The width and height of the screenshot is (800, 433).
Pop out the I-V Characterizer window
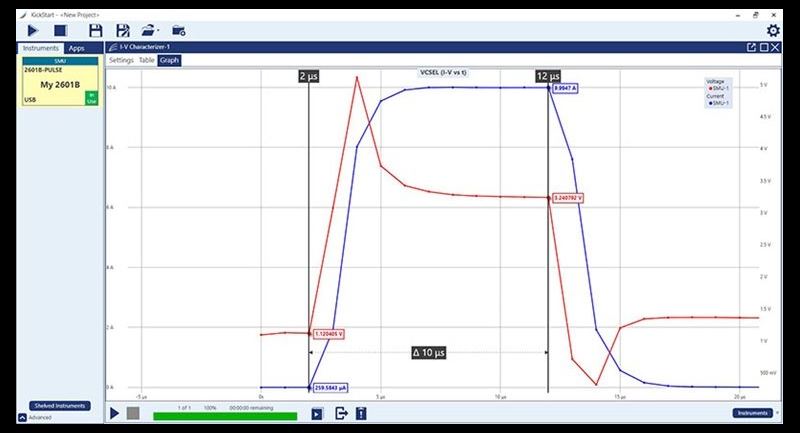[x=751, y=47]
